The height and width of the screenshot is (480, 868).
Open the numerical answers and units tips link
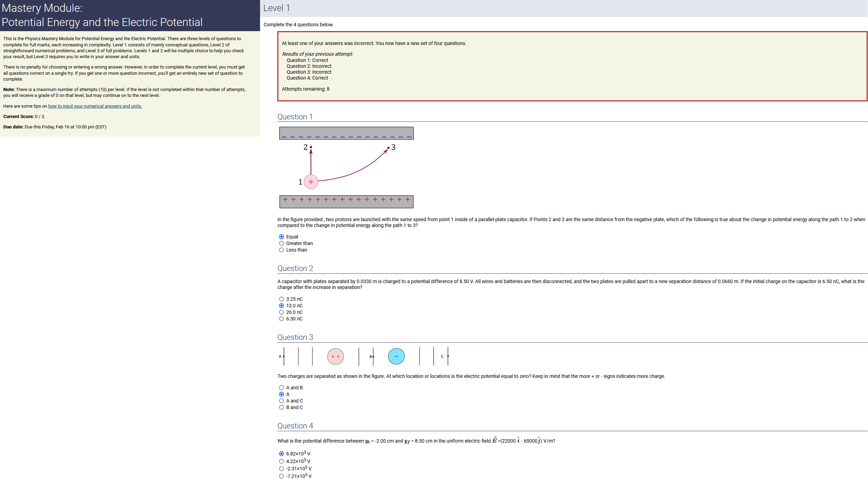(95, 106)
